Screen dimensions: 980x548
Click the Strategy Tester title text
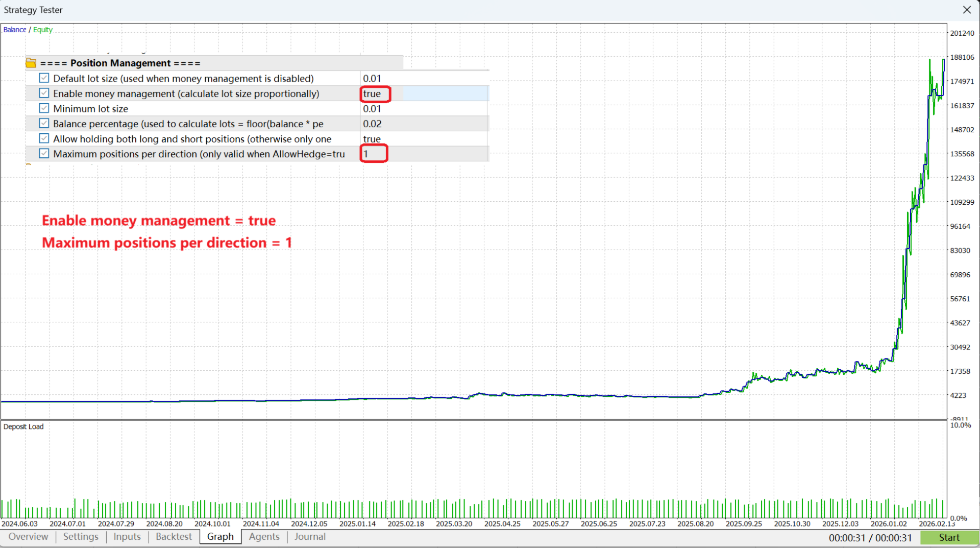[33, 10]
